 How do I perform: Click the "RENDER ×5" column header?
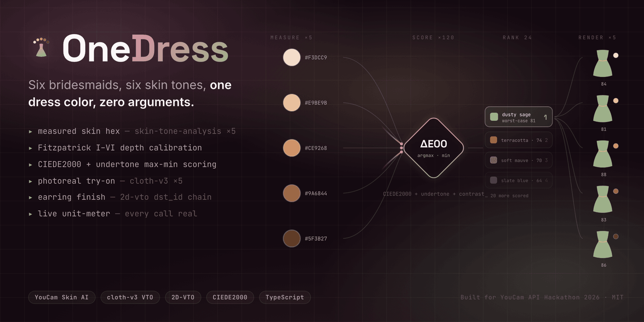point(597,37)
